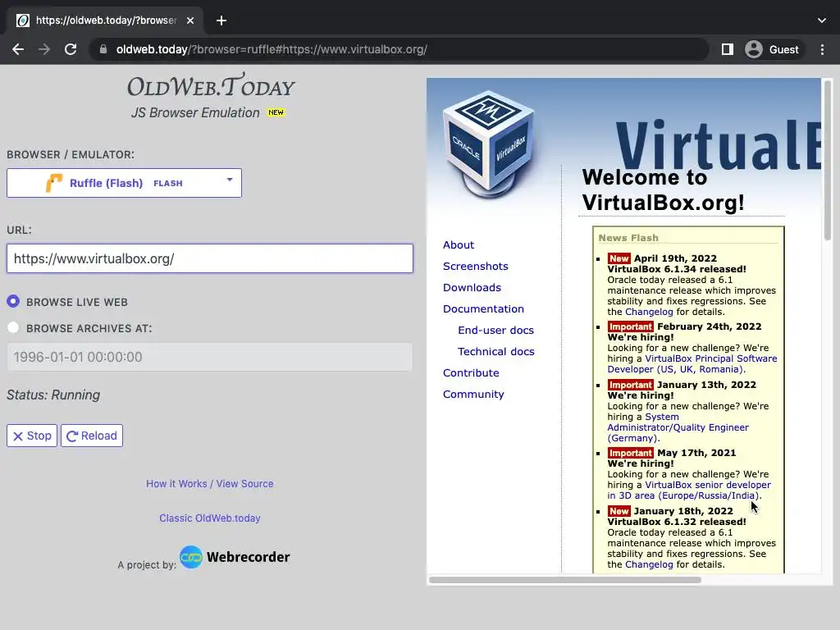Click the Webrecorder logo
Screen dimensions: 840x630
[x=235, y=557]
